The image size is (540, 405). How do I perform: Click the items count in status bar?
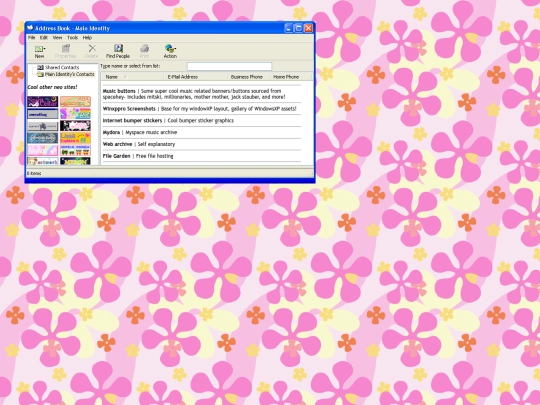point(34,173)
